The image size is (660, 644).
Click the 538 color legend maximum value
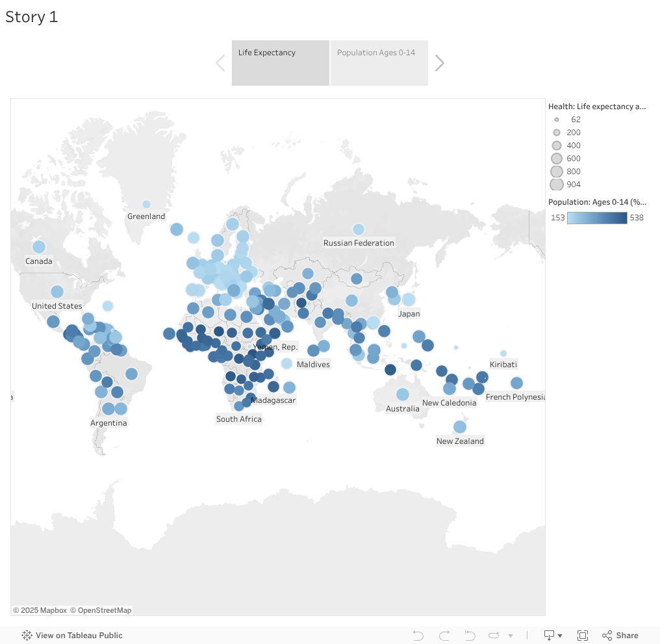[637, 218]
